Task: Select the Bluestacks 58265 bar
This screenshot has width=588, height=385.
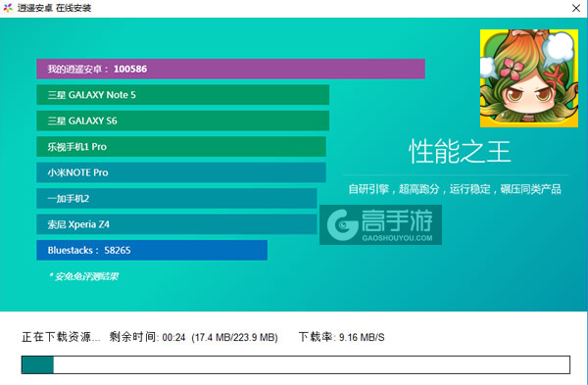Action: click(x=152, y=250)
